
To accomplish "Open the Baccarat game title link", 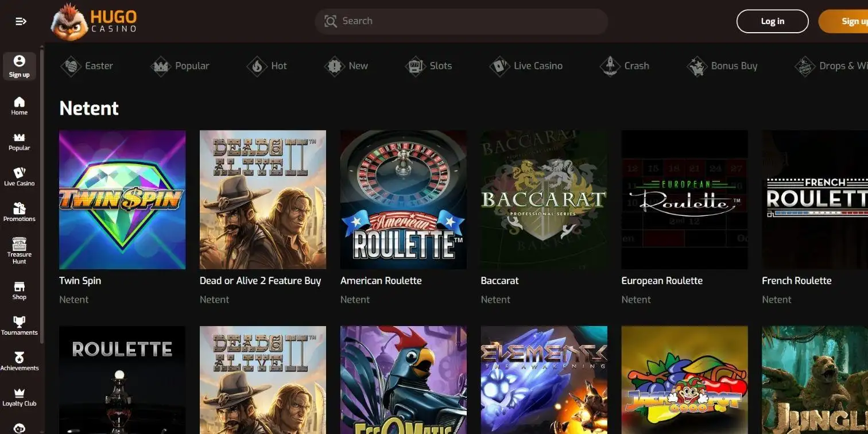I will click(x=499, y=281).
